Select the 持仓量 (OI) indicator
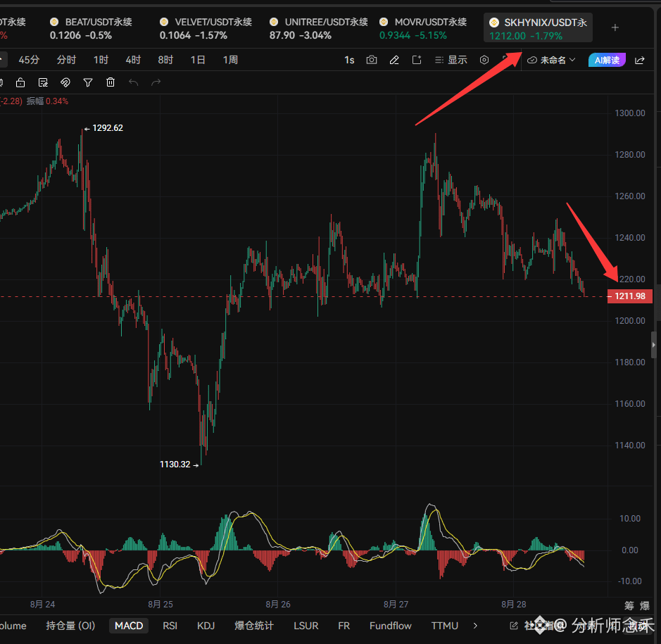Screen dimensions: 661x644 point(70,626)
